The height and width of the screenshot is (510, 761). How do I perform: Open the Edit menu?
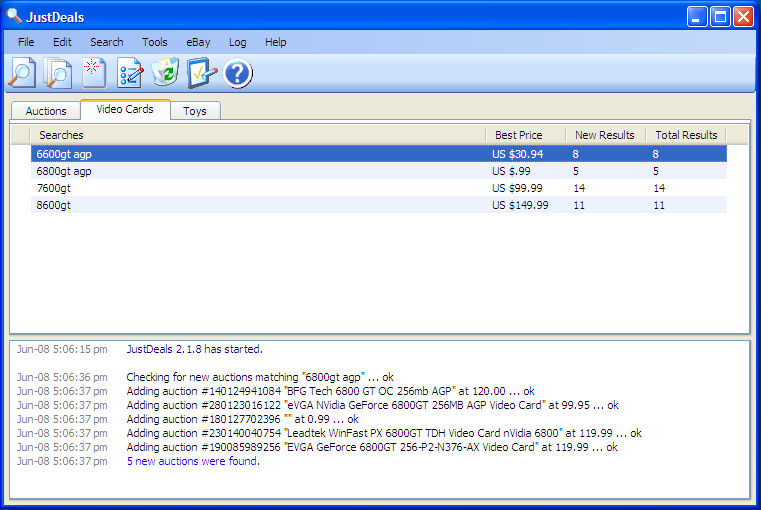62,42
